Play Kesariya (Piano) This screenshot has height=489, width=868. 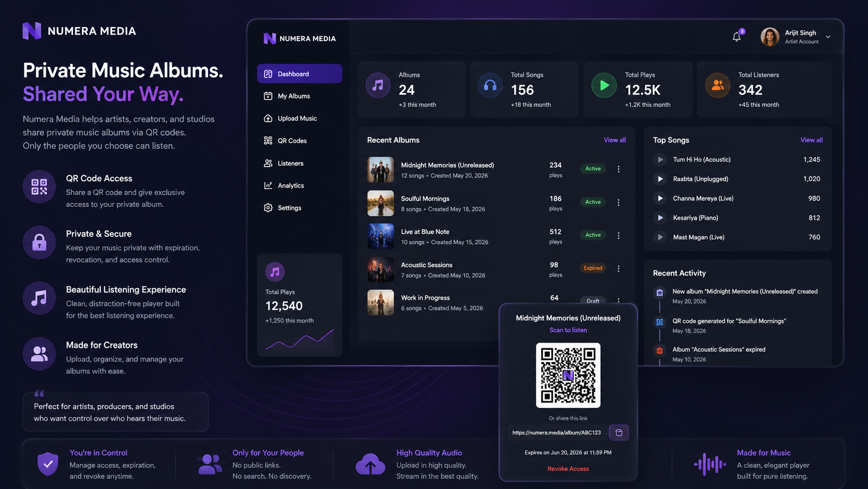point(660,218)
